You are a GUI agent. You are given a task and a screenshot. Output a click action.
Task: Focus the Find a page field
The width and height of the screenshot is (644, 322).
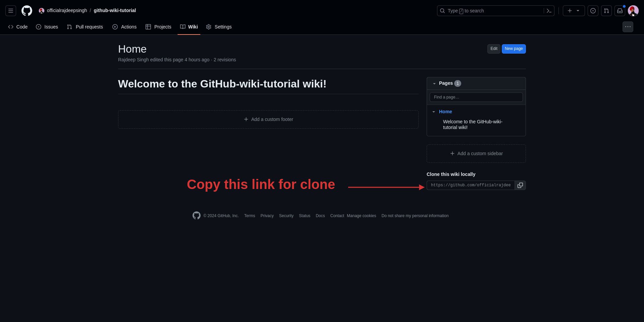coord(476,97)
